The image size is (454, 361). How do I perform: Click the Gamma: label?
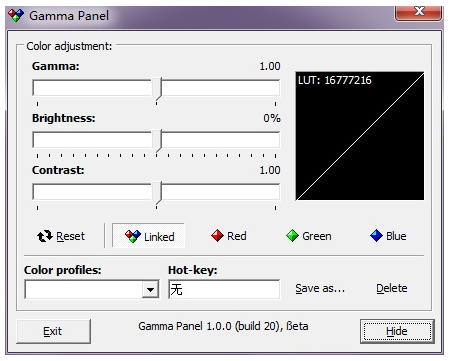tap(56, 66)
